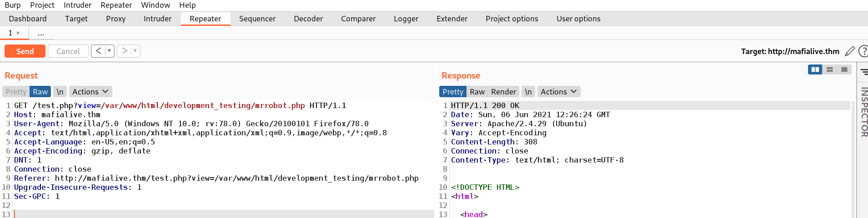Select side-by-side split layout icon
The height and width of the screenshot is (218, 868).
815,69
